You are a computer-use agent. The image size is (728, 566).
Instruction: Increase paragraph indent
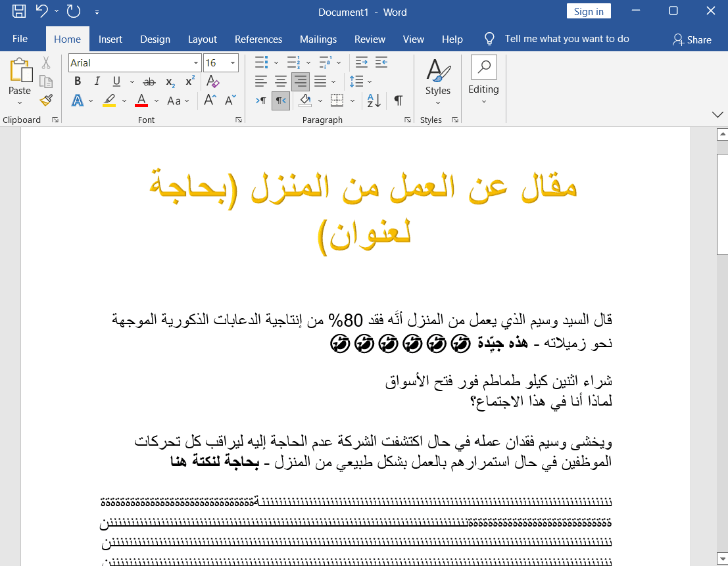point(381,62)
